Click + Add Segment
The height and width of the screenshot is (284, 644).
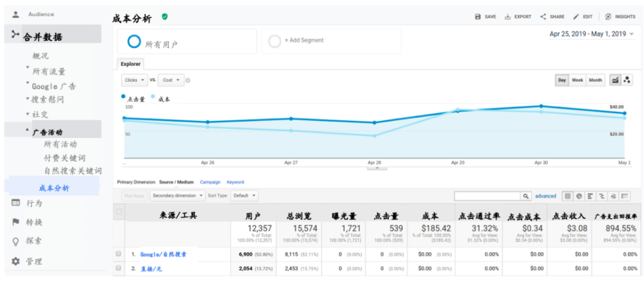(x=304, y=41)
